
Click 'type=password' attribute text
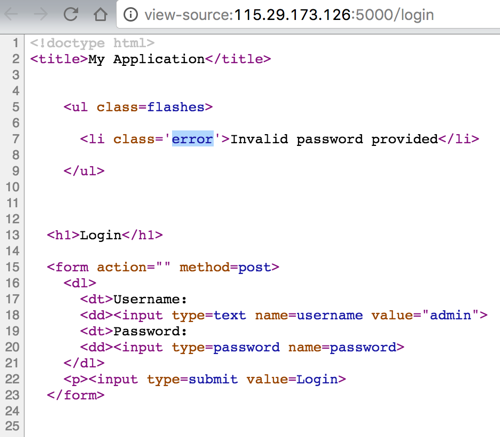tap(226, 347)
